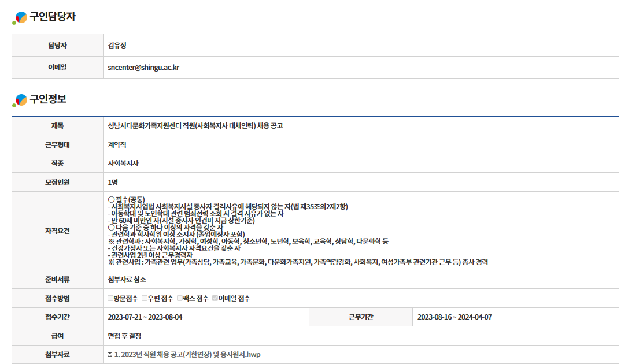The width and height of the screenshot is (643, 364).
Task: Click the 면접 후 결정 salary value
Action: (124, 336)
